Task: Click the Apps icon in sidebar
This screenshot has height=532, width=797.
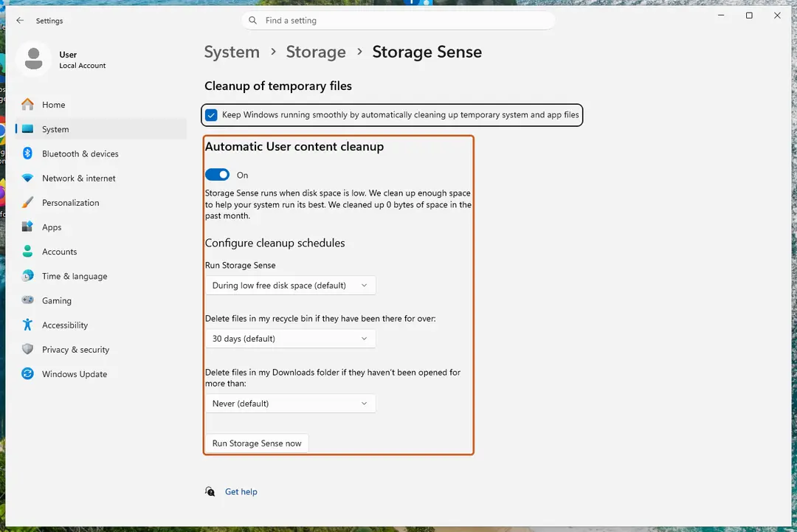Action: click(27, 227)
